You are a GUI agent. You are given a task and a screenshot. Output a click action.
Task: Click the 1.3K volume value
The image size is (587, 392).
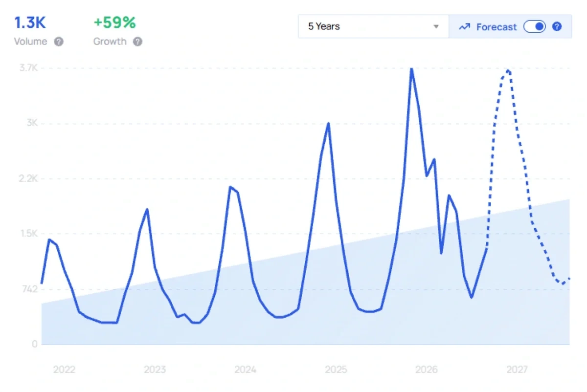click(30, 22)
